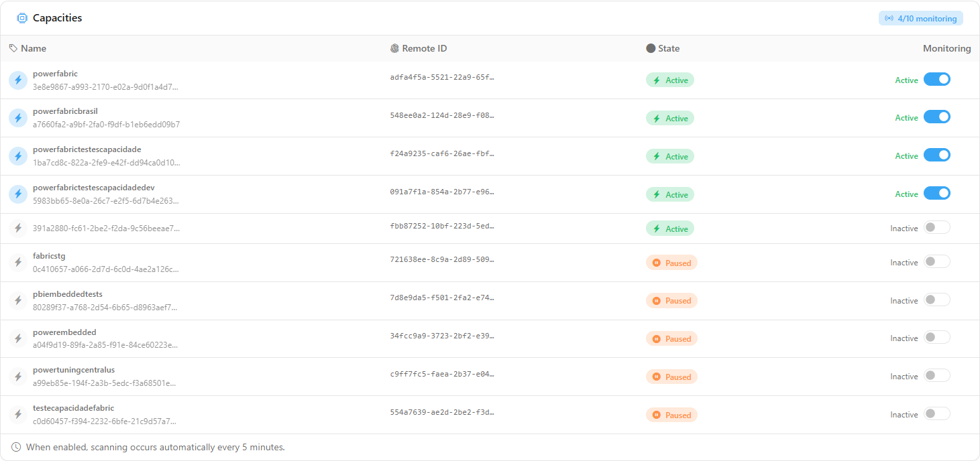Enable monitoring for fabricstg
Viewport: 980px width, 461px height.
tap(937, 261)
